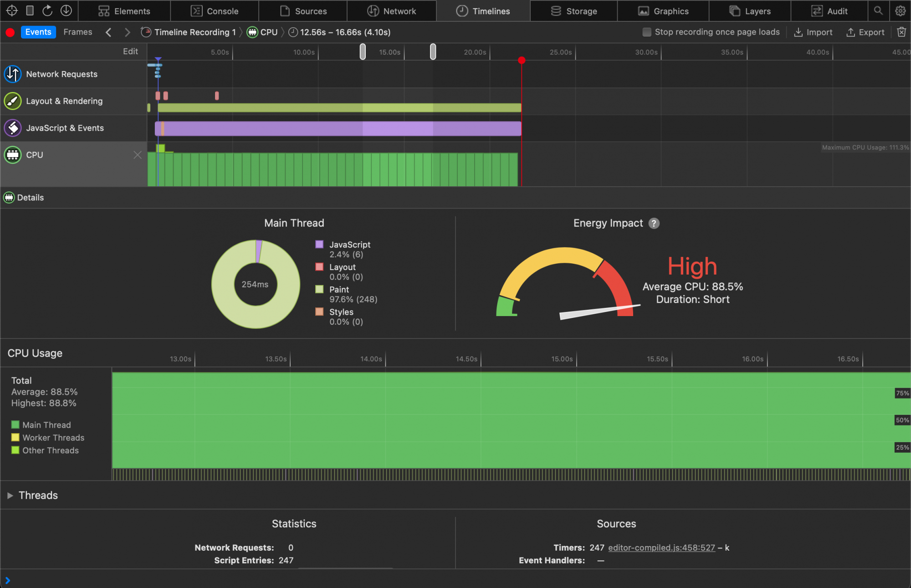Enable Stop recording once page loads
This screenshot has width=911, height=588.
click(647, 32)
